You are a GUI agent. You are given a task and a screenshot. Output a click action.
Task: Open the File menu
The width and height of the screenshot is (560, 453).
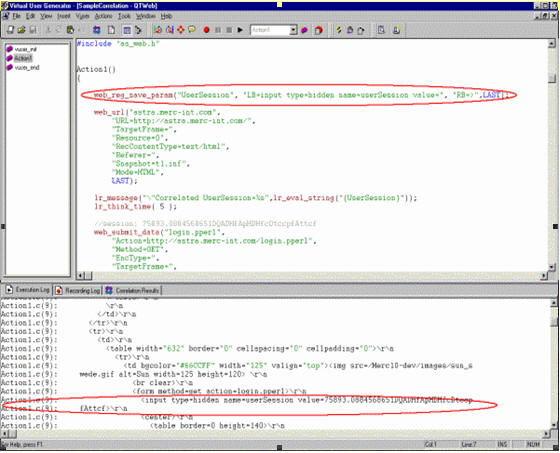click(16, 16)
